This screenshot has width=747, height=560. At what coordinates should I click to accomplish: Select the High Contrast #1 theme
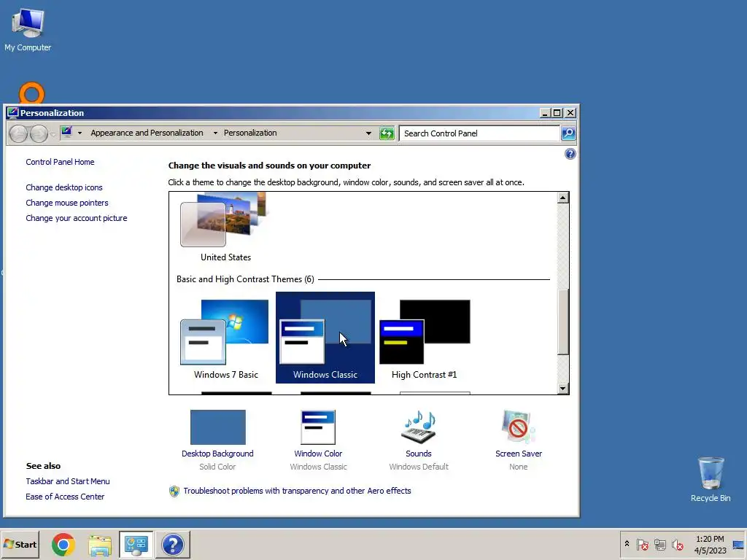click(424, 338)
